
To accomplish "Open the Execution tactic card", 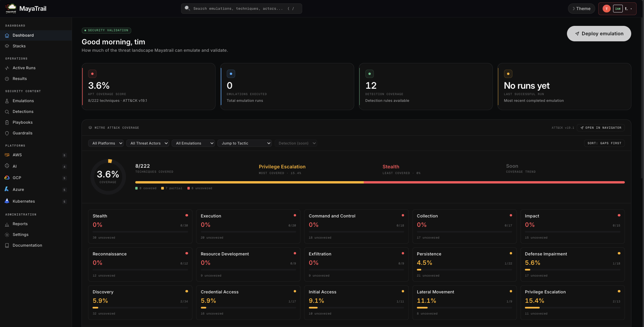I will (x=248, y=227).
